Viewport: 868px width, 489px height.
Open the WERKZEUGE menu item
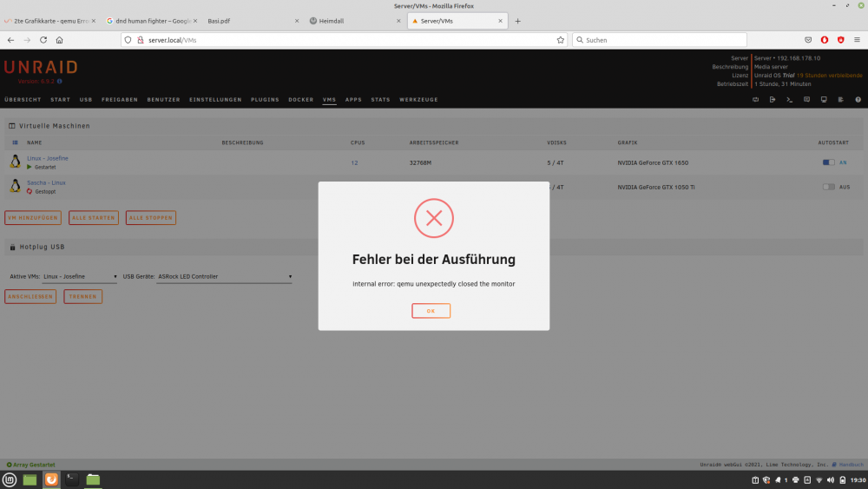pos(418,100)
